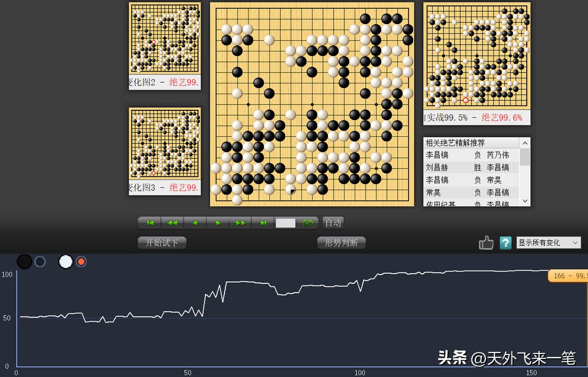Toggle the white stone win-rate indicator
Image resolution: width=588 pixels, height=377 pixels.
pos(65,261)
